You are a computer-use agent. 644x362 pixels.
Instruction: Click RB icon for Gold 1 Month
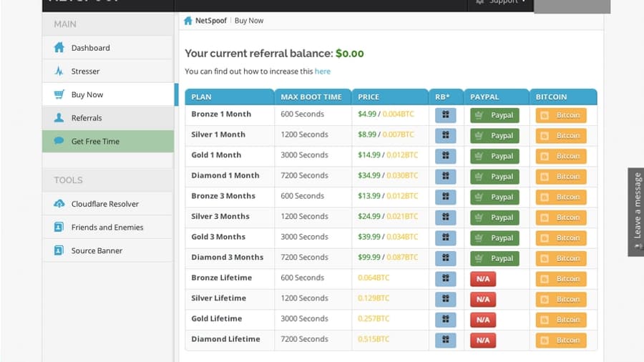click(x=446, y=156)
